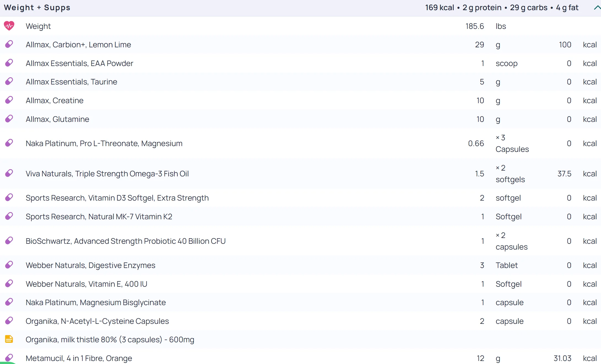Screen dimensions: 601x364
Task: Select Metamucil, 4 in 1 Fibre, Orange entry
Action: [79, 358]
